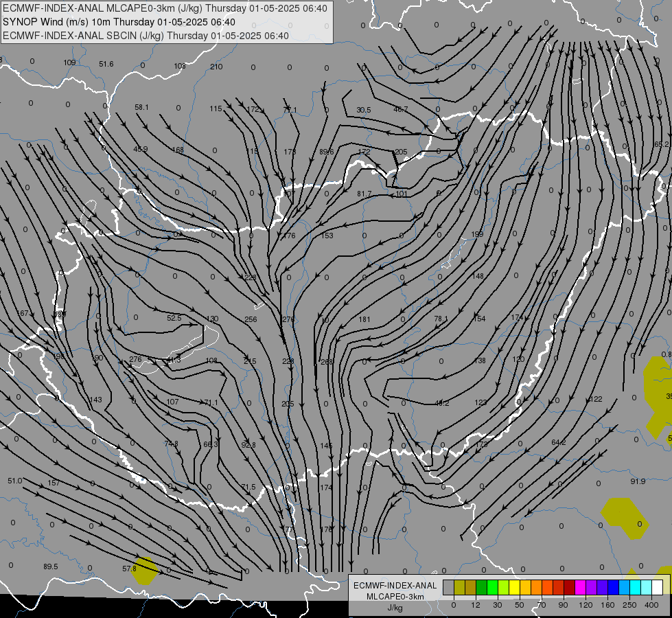The height and width of the screenshot is (618, 672).
Task: Click the map value '71.1'
Action: pyautogui.click(x=211, y=402)
